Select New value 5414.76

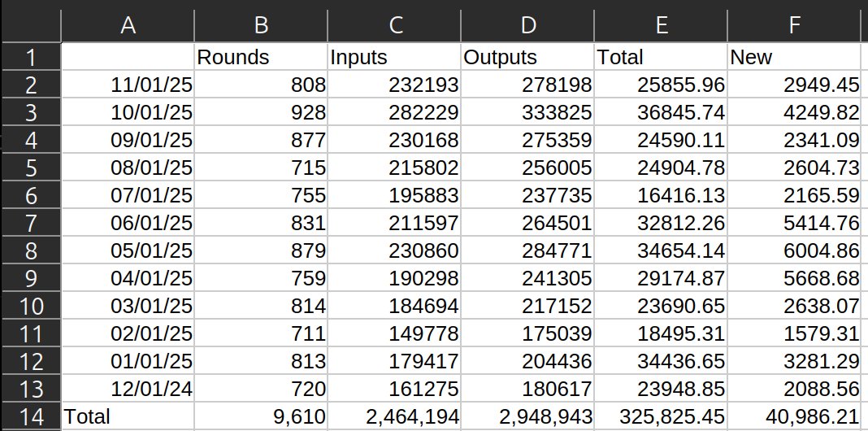794,223
